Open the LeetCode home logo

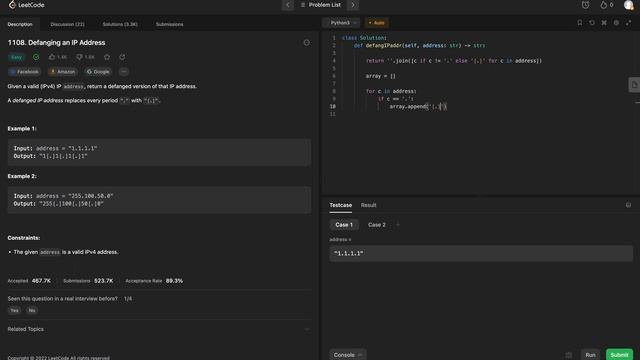click(27, 5)
